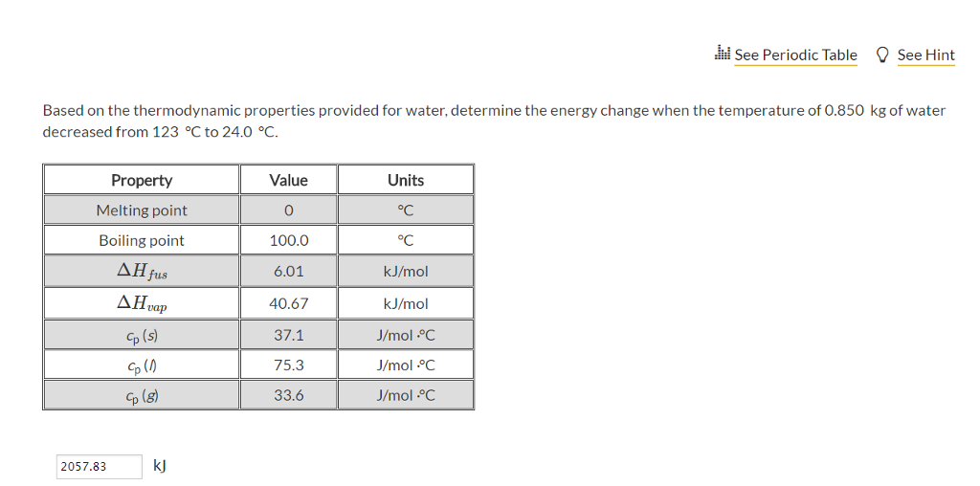Select the cp (l) property cell
The image size is (980, 486).
click(142, 364)
